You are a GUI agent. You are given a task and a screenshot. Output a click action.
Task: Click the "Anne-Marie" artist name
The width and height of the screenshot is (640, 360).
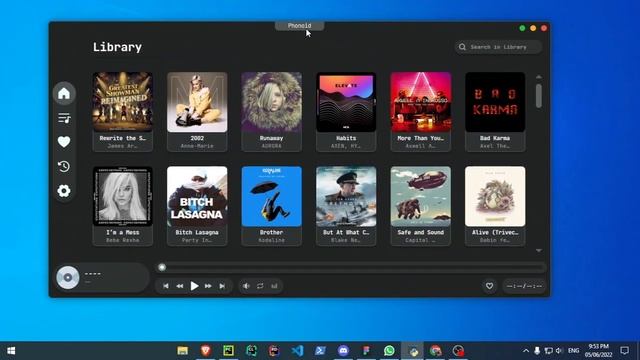(x=197, y=146)
